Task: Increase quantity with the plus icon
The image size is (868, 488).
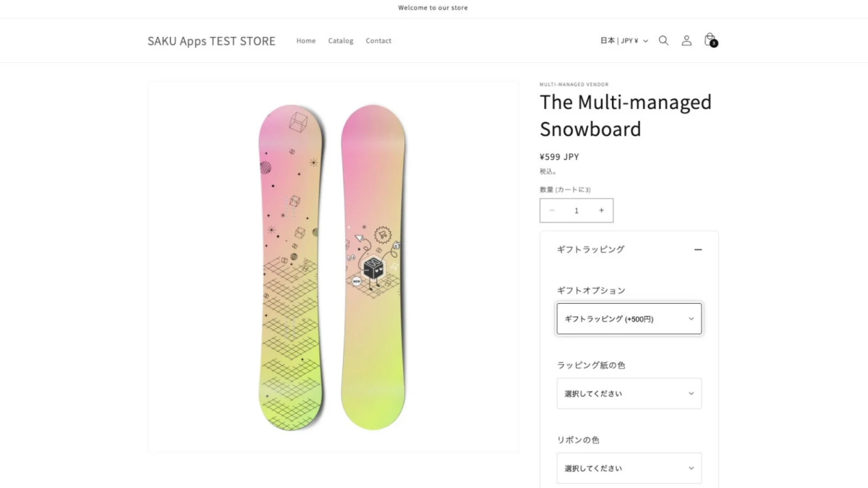Action: point(601,210)
